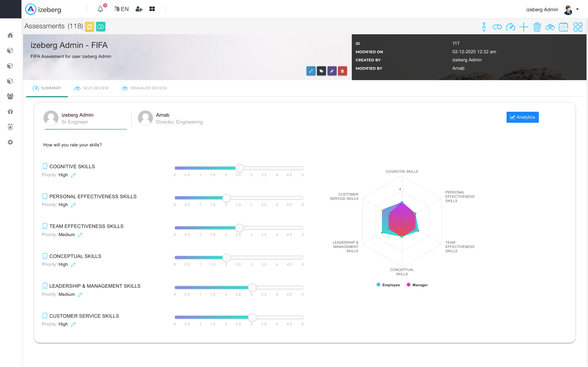This screenshot has width=588, height=367.
Task: Click the Analytics button
Action: point(522,117)
